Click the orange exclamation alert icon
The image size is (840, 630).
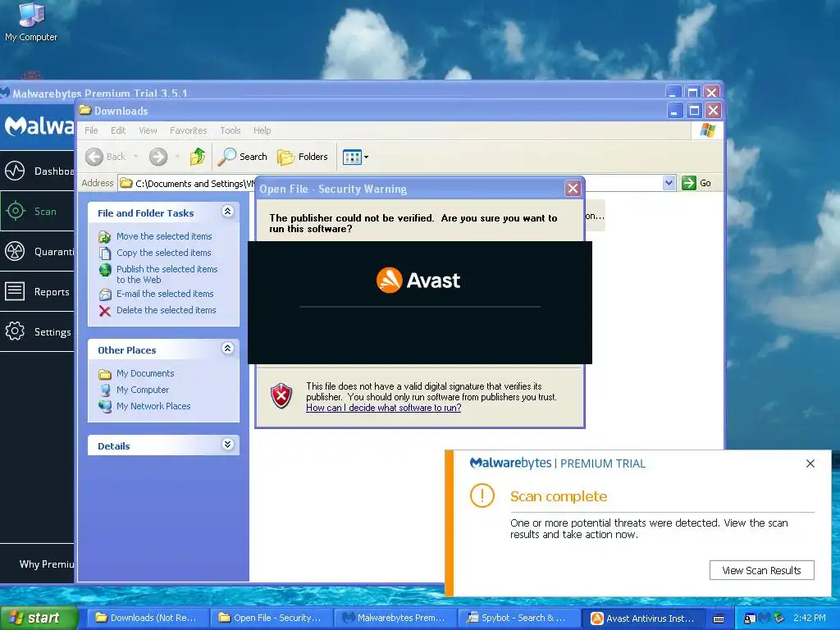[482, 495]
